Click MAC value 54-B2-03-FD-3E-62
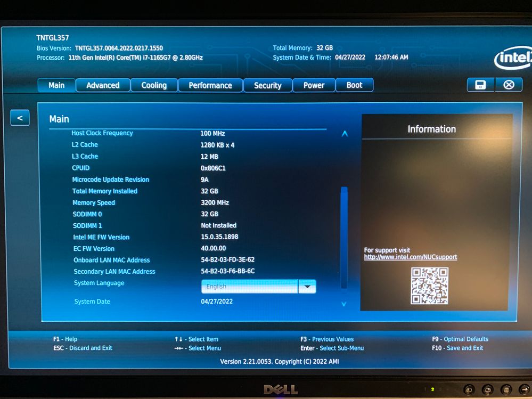 click(228, 259)
